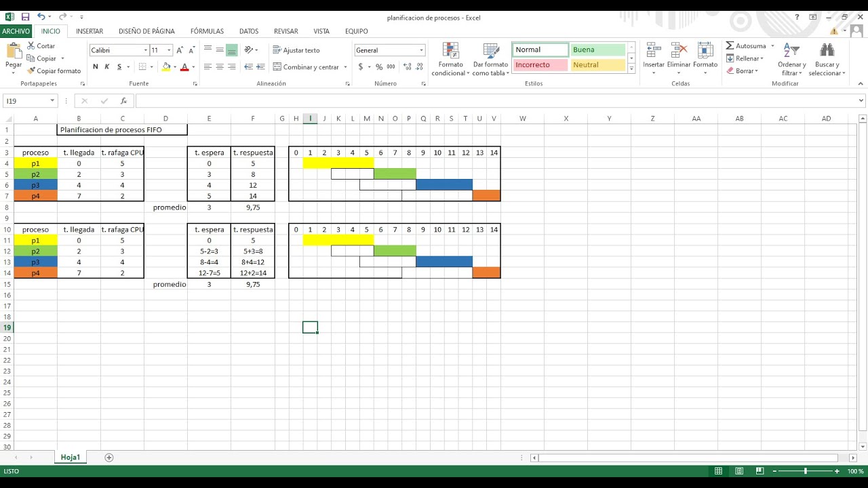Click the Copiar formato paintbrush
This screenshot has width=868, height=488.
[x=54, y=70]
